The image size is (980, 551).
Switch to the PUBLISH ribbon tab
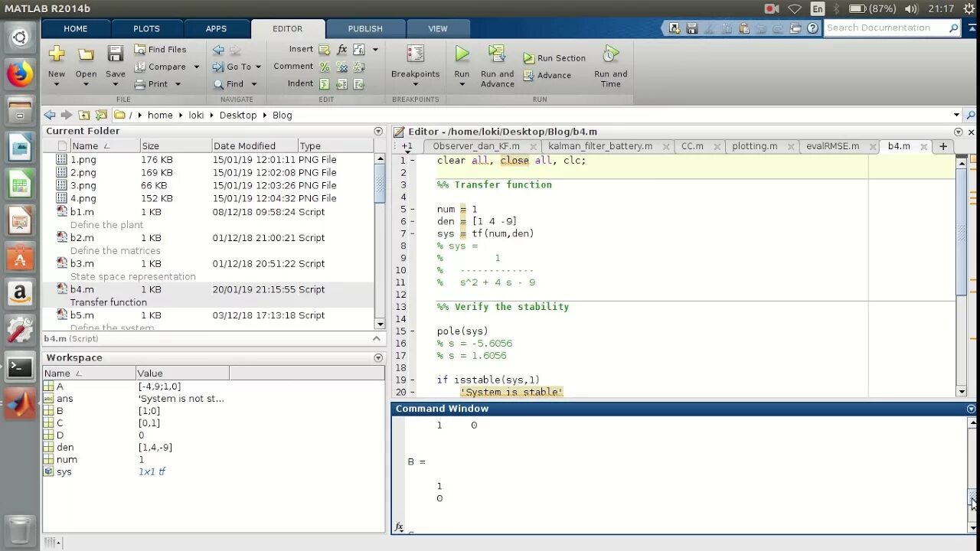tap(365, 28)
